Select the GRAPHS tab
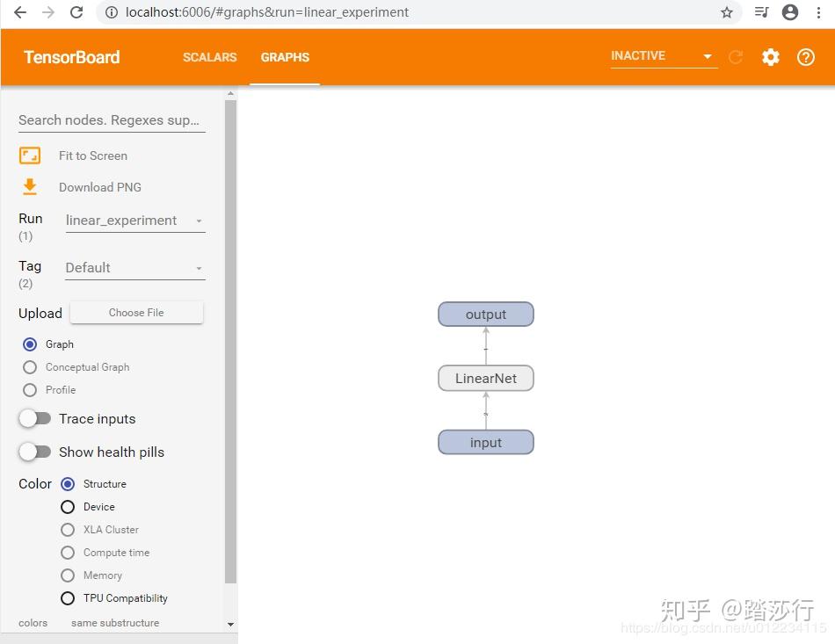Image resolution: width=835 pixels, height=644 pixels. tap(285, 57)
